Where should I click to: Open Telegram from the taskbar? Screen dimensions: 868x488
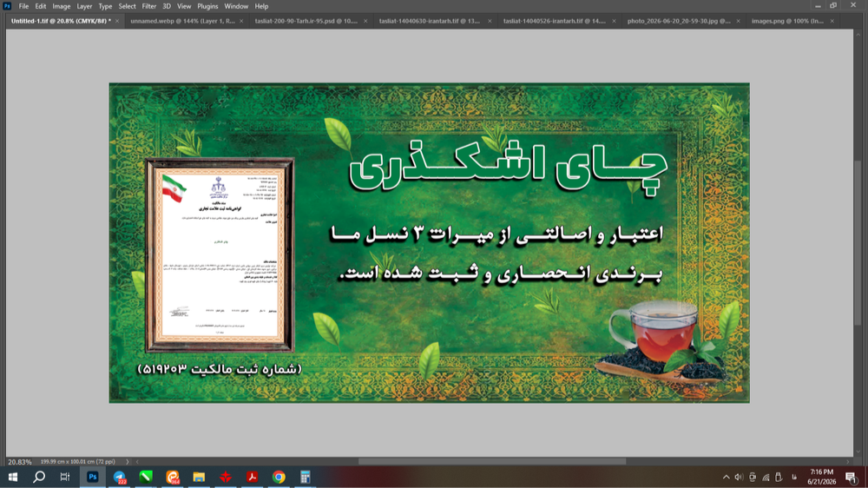pos(119,477)
